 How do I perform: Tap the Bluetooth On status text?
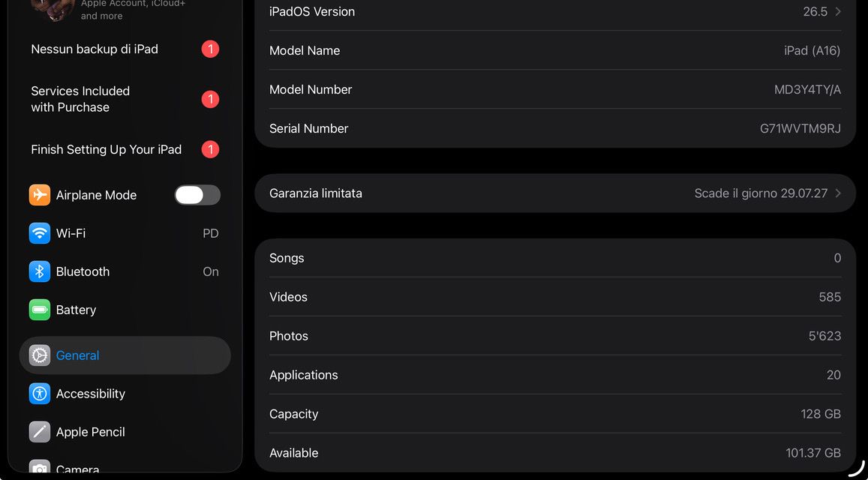pyautogui.click(x=210, y=271)
